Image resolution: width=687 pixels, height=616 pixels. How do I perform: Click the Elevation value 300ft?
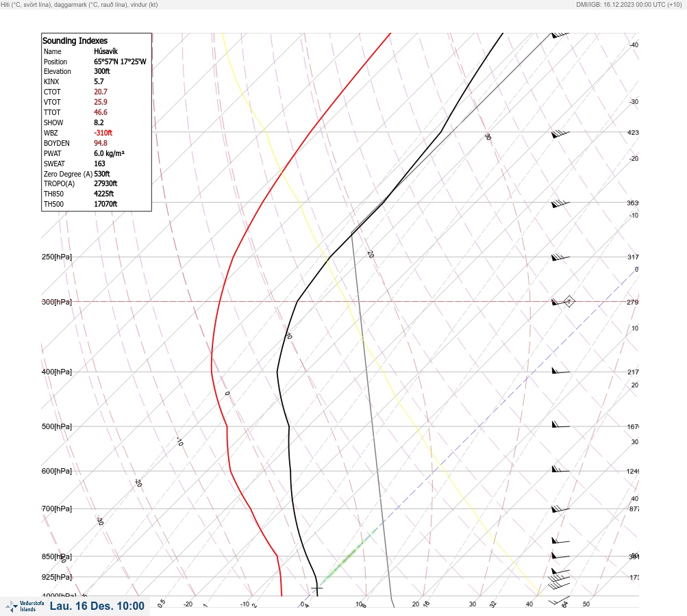101,71
